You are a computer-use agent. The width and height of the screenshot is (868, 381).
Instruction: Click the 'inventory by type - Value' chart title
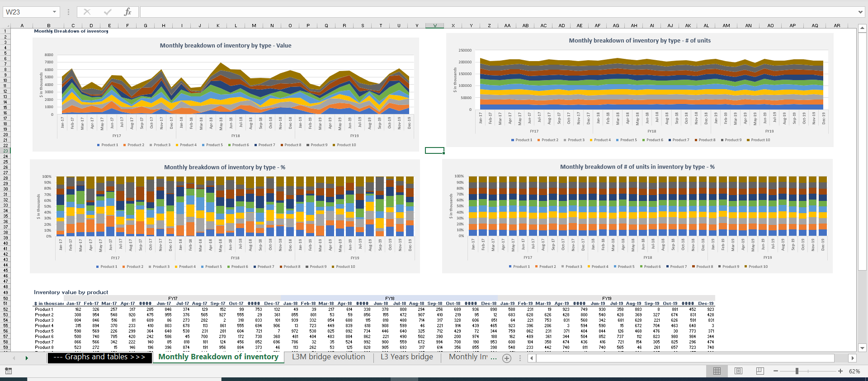point(226,46)
